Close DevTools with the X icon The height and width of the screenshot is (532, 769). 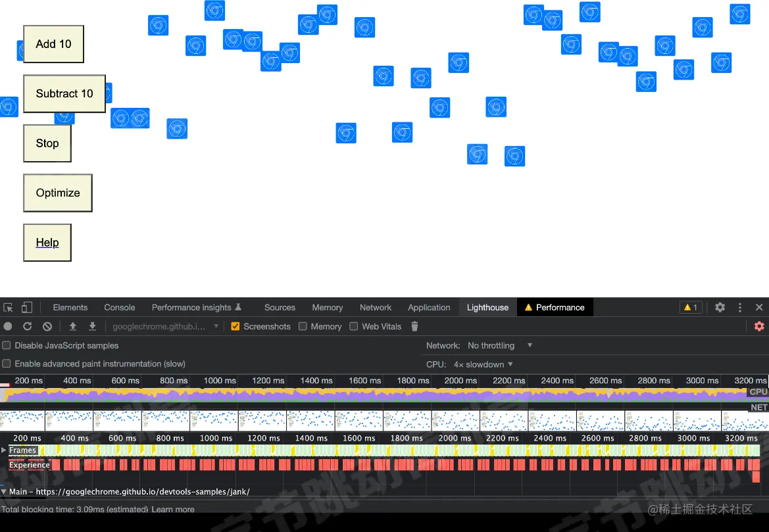[x=759, y=308]
